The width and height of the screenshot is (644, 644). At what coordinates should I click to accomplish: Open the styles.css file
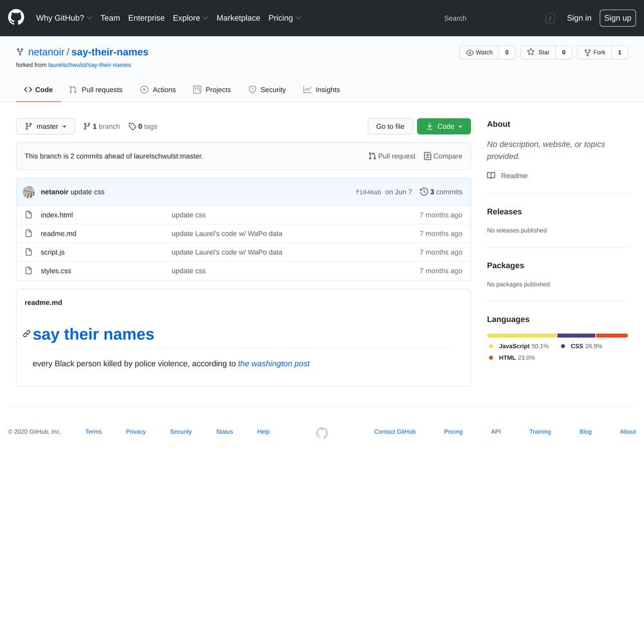click(x=56, y=270)
